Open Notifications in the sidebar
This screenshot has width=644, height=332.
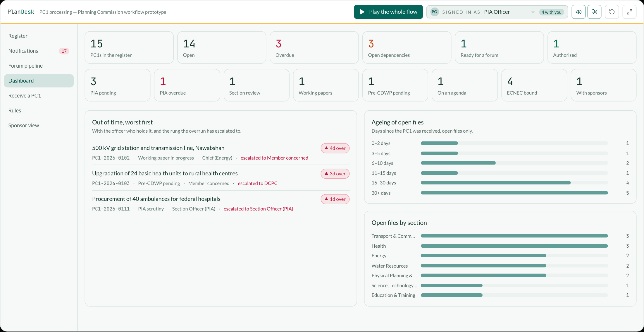point(39,51)
